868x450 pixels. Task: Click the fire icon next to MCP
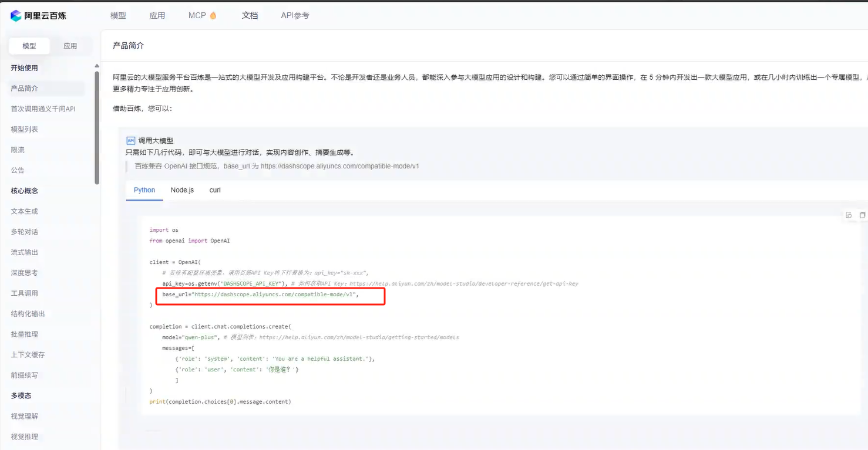213,16
